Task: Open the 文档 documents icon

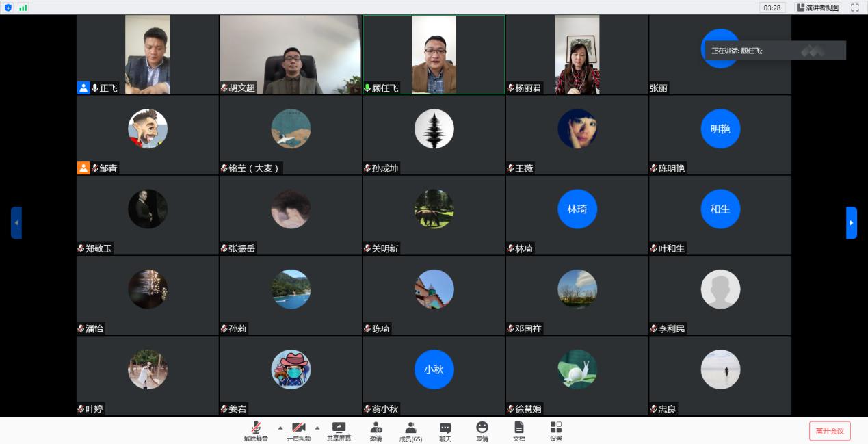Action: 519,430
